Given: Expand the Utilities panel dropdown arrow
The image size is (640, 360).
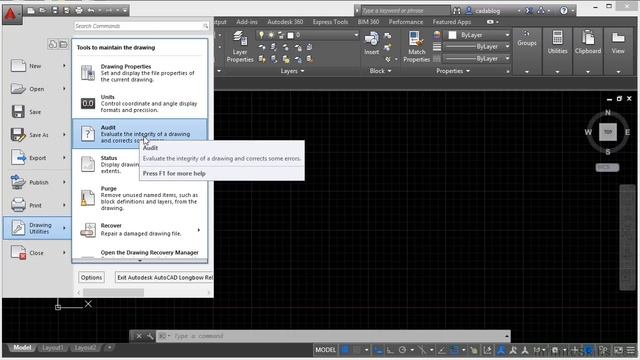Looking at the screenshot, I should coord(557,72).
